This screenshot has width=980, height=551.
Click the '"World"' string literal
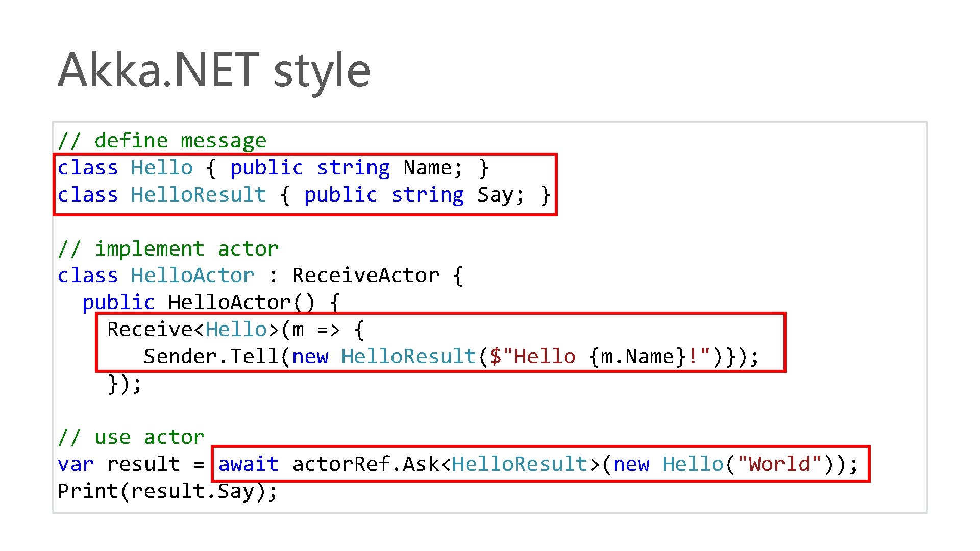point(779,464)
